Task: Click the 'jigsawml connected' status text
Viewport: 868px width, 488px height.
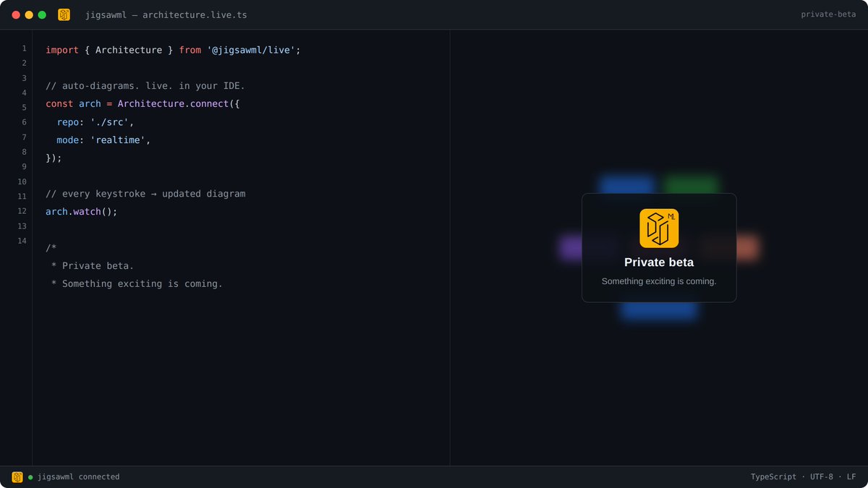Action: tap(78, 477)
